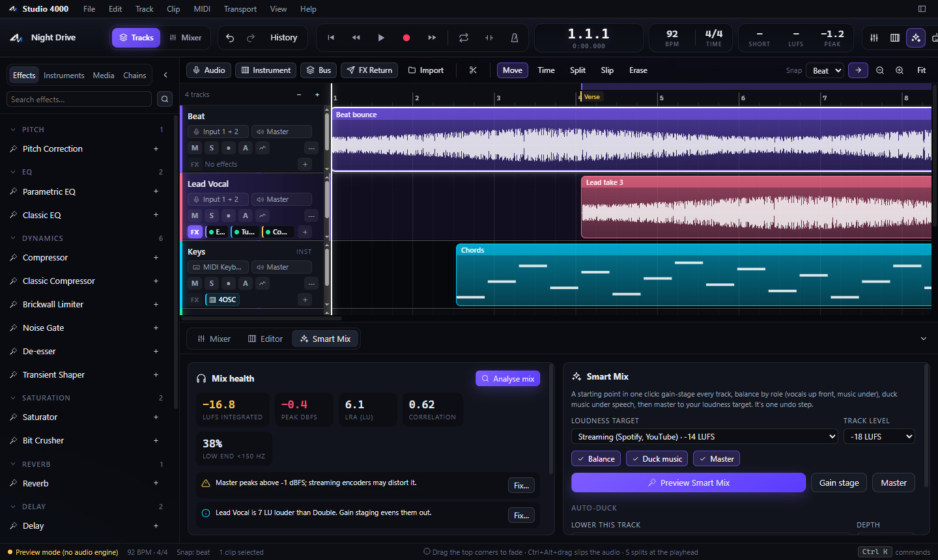Collapse the DYNAMICS effects category
This screenshot has width=938, height=560.
(13, 238)
